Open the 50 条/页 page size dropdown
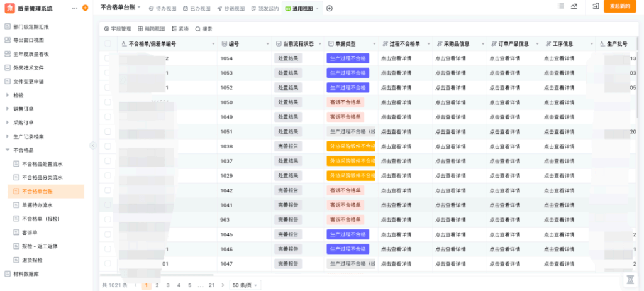 click(245, 285)
